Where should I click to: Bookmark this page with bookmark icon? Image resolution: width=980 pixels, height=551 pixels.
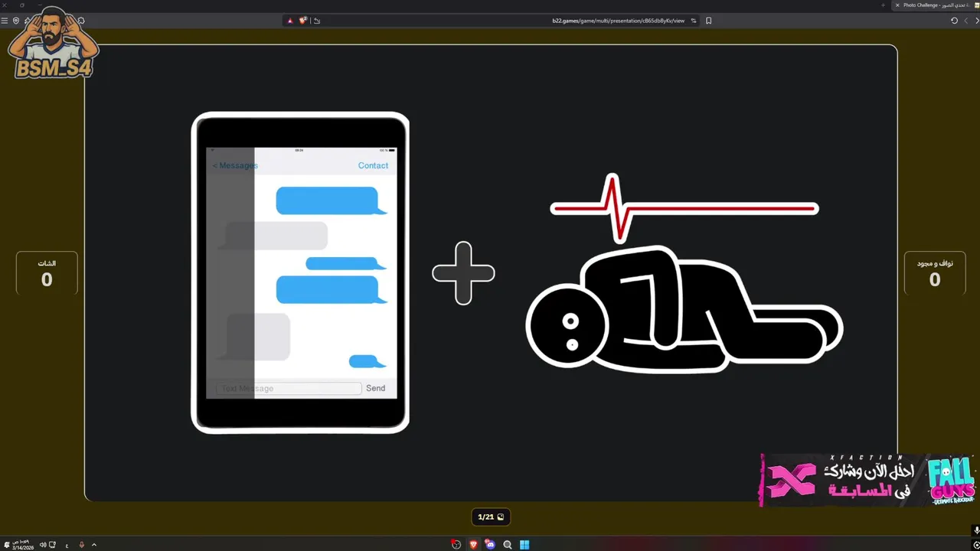(x=708, y=21)
